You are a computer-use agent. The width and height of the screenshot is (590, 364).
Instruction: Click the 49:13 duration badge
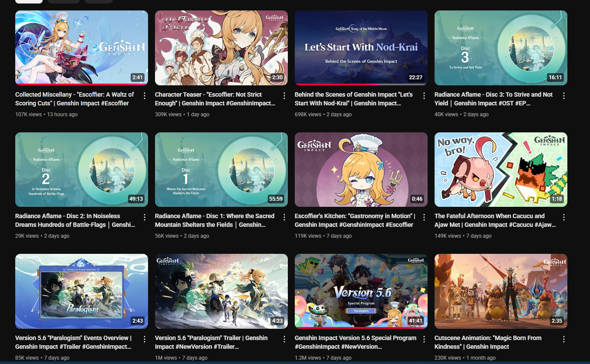(136, 199)
